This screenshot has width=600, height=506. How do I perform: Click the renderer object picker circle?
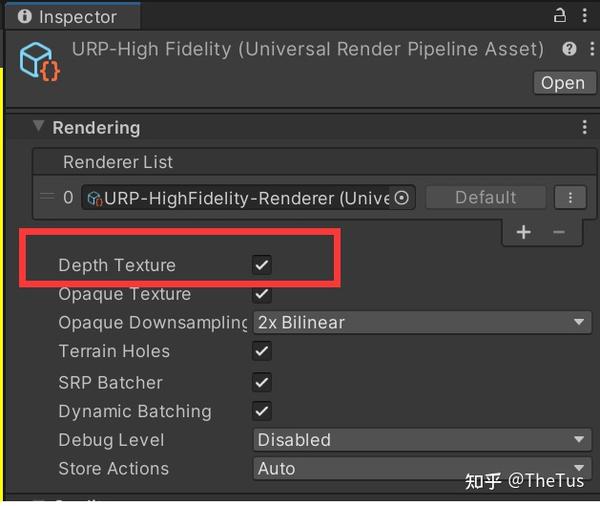[402, 198]
